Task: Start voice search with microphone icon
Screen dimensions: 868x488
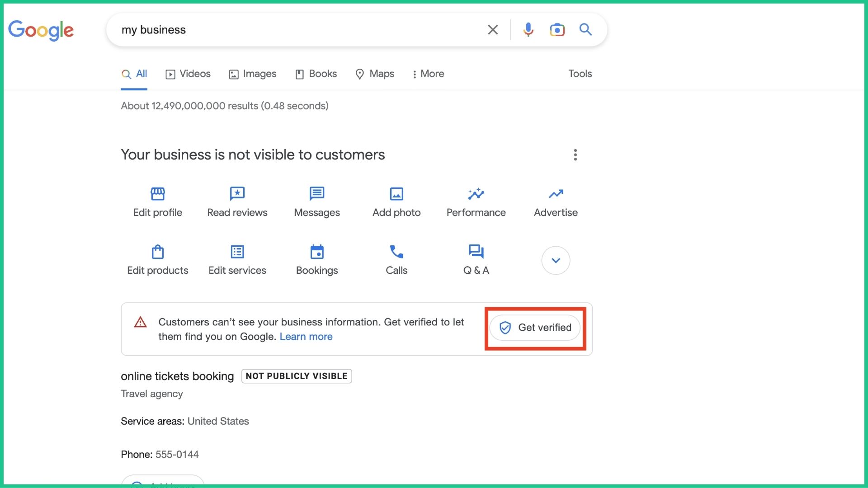Action: click(528, 30)
